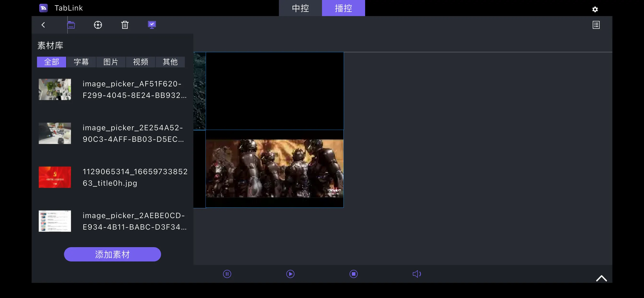This screenshot has height=298, width=644.
Task: Click the trash delete icon
Action: [125, 25]
